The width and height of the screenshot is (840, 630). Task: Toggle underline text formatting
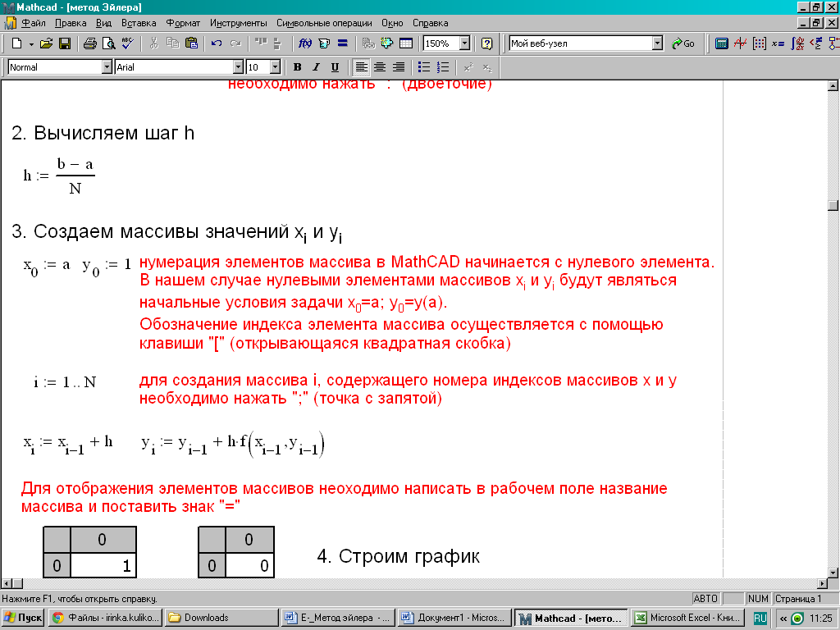[x=335, y=67]
